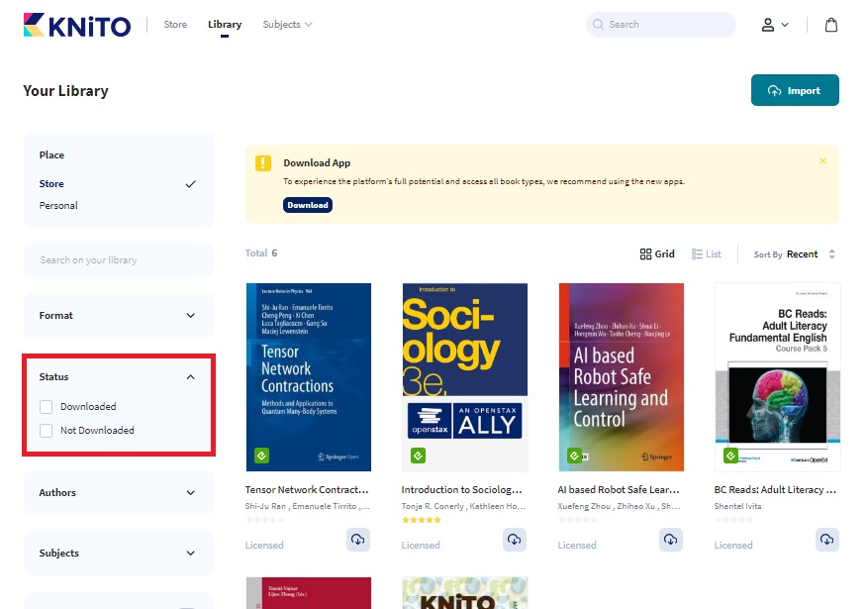Viewport: 868px width, 609px height.
Task: Check the Downloaded status filter
Action: tap(47, 407)
